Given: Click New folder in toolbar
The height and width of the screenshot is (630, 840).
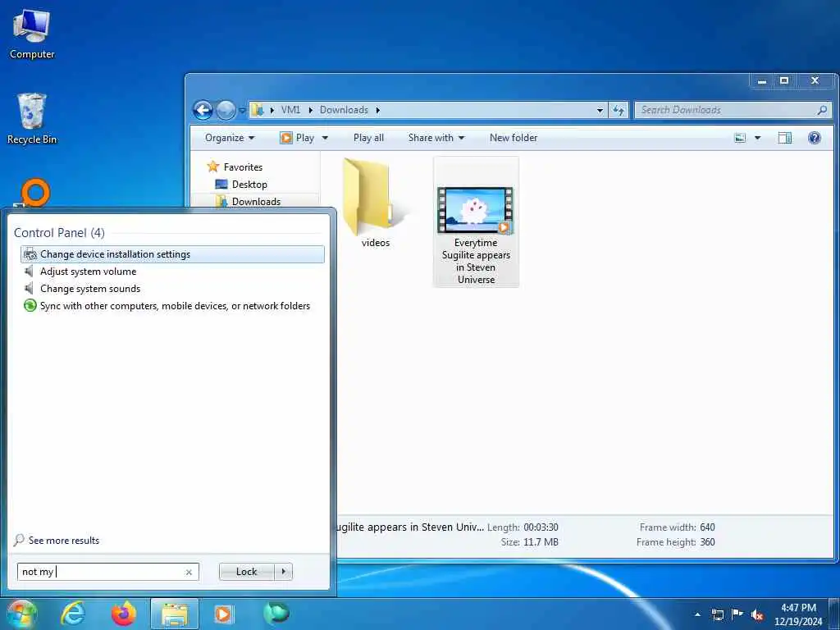Looking at the screenshot, I should (x=514, y=138).
